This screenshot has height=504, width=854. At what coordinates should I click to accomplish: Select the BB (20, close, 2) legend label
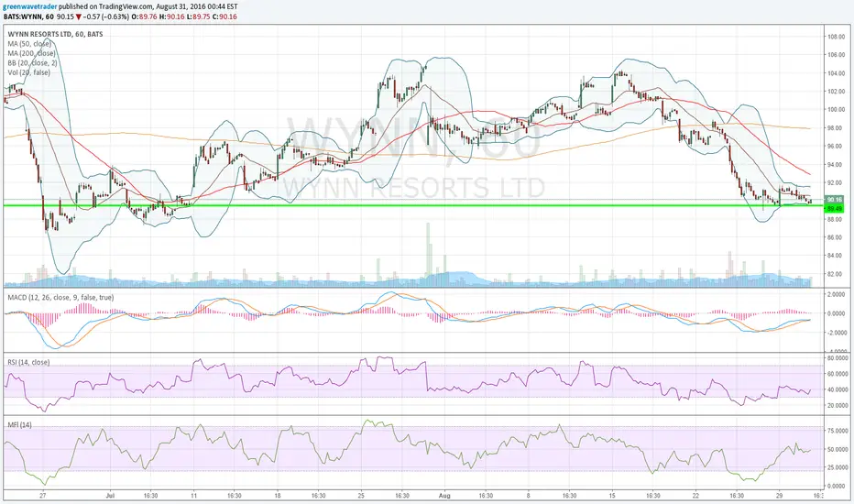tap(32, 62)
